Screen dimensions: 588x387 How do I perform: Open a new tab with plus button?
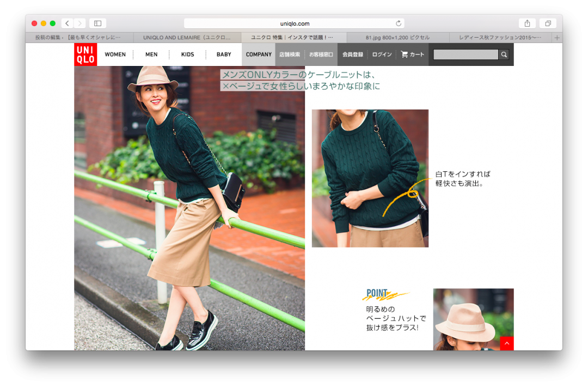pyautogui.click(x=556, y=38)
